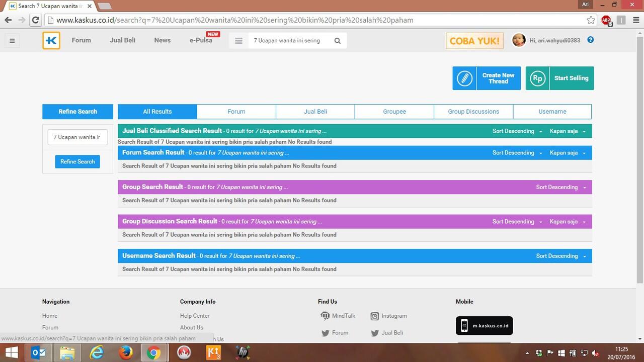Open About Us footer link

(192, 327)
